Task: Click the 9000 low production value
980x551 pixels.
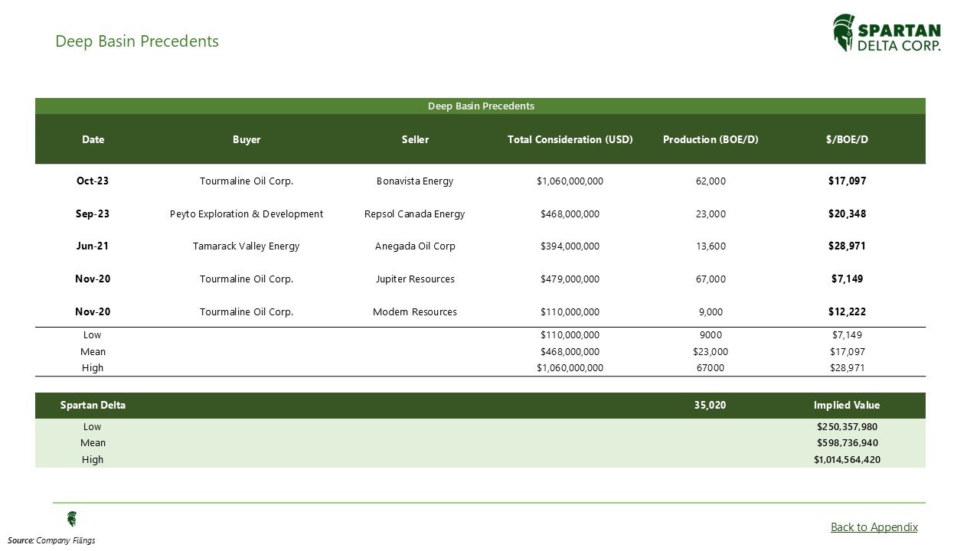Action: 710,335
